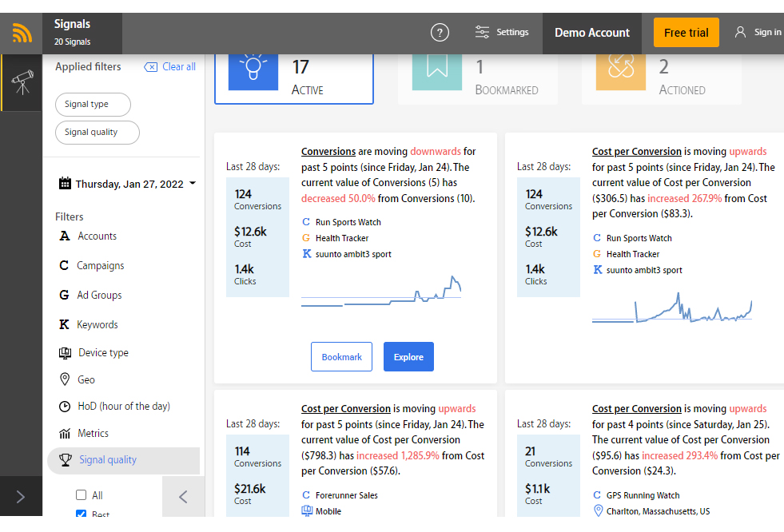
Task: Click the Geo location pin icon
Action: coord(65,379)
